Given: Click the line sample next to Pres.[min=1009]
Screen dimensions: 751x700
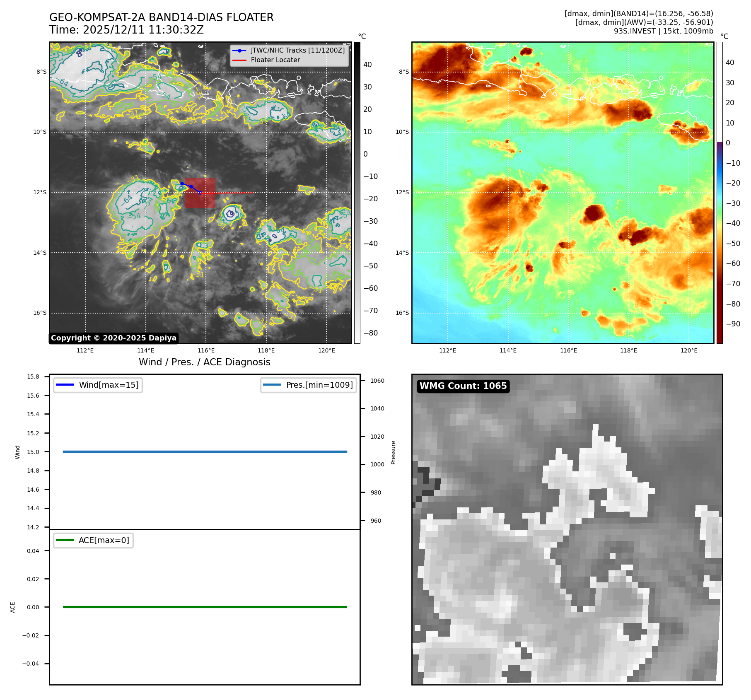Looking at the screenshot, I should click(272, 385).
